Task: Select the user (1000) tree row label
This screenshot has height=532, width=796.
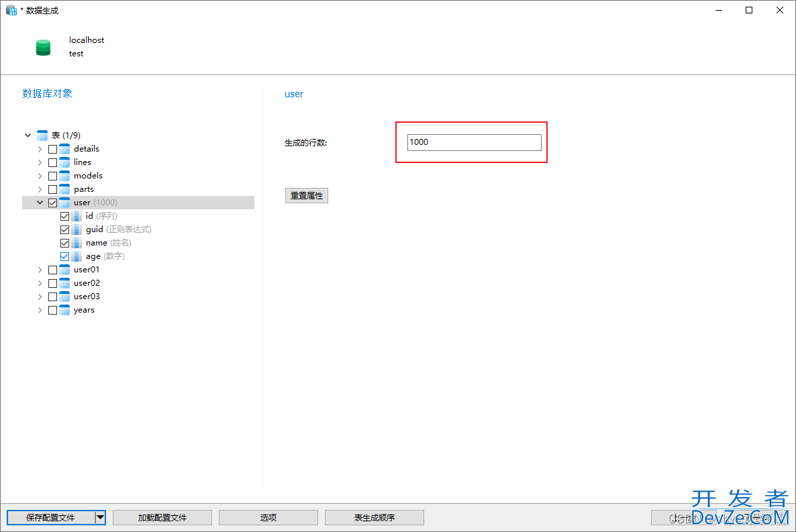Action: [x=95, y=203]
